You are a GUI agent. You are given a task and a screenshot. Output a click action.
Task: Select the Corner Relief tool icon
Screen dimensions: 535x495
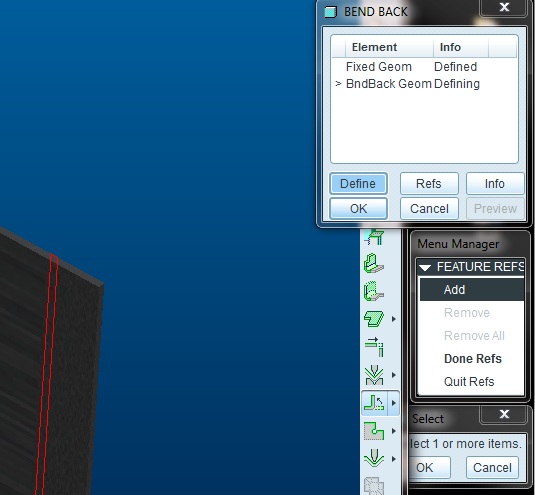point(374,431)
